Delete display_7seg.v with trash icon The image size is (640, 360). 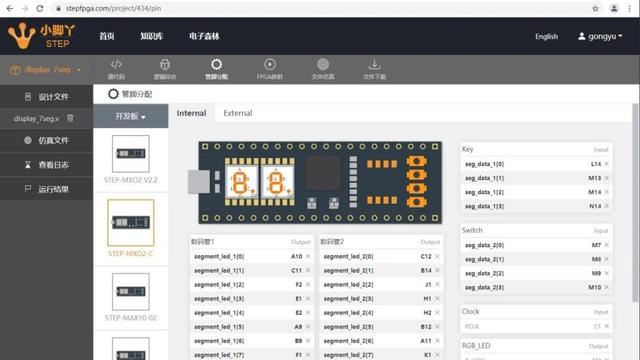[70, 118]
